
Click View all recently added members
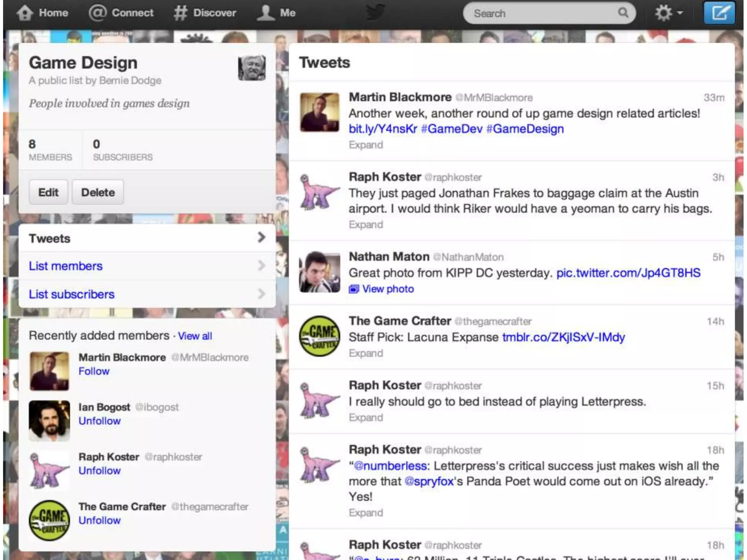(x=195, y=336)
